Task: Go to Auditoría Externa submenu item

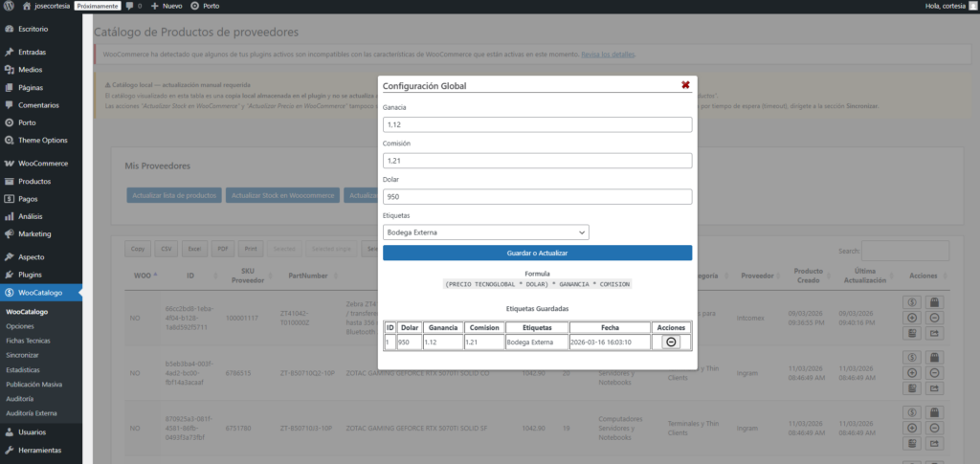Action: (x=33, y=412)
